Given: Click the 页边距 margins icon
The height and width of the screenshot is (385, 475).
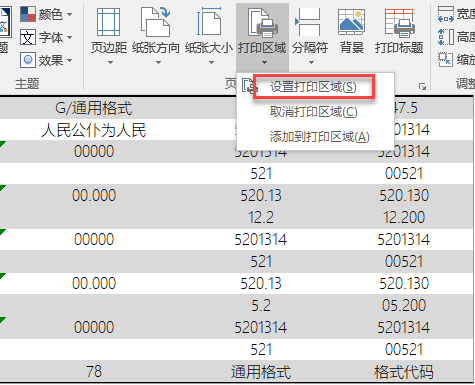Looking at the screenshot, I should point(109,22).
